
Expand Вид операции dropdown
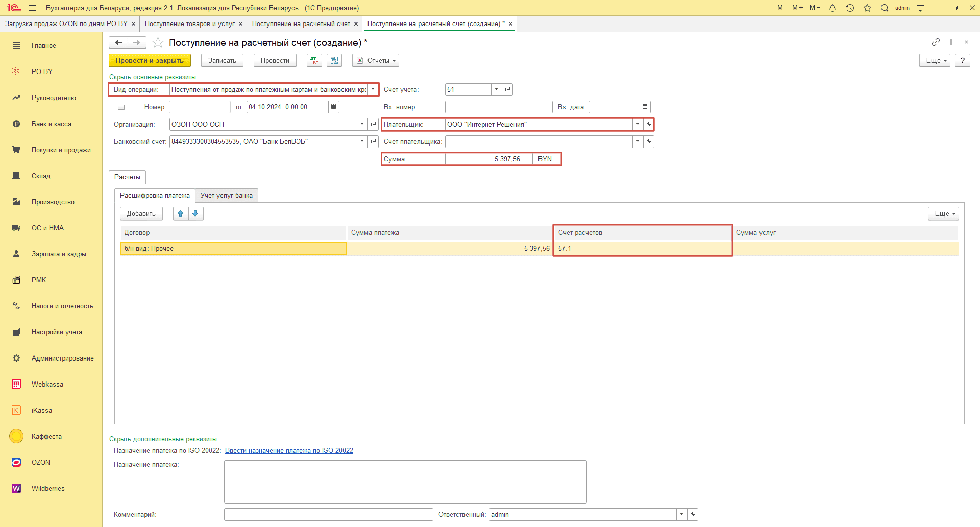373,89
